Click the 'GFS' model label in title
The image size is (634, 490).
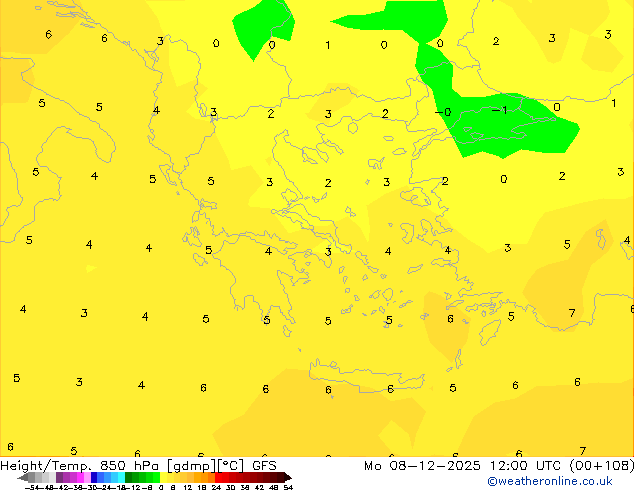(264, 466)
